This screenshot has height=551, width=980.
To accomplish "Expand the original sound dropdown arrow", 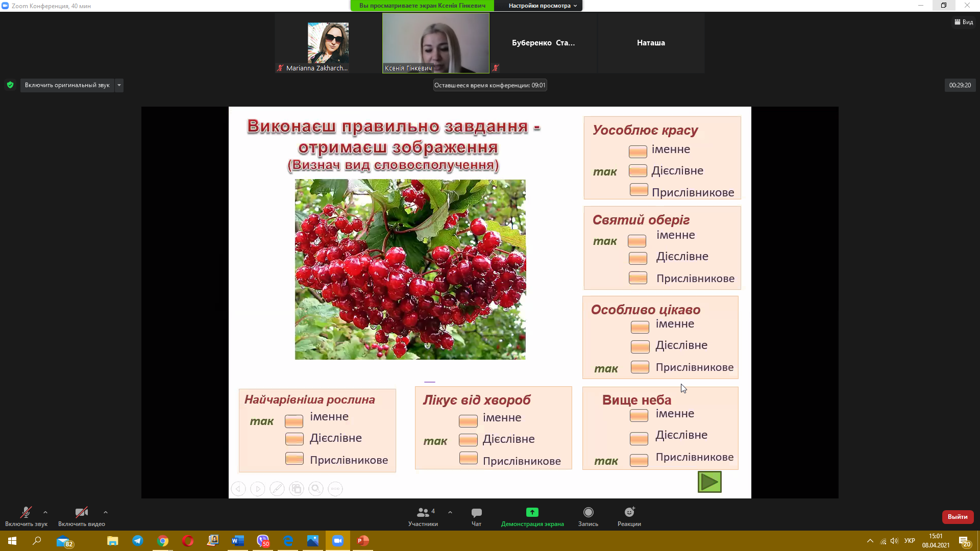I will [x=119, y=85].
